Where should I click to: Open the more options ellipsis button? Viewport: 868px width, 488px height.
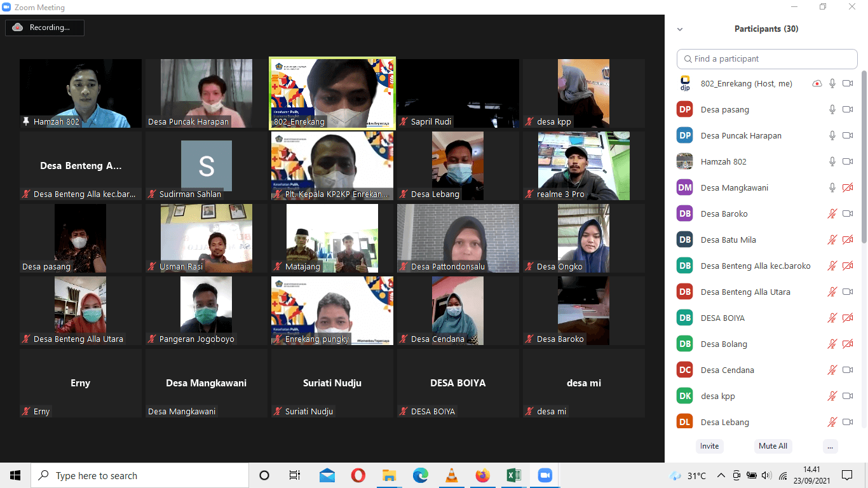pos(830,446)
